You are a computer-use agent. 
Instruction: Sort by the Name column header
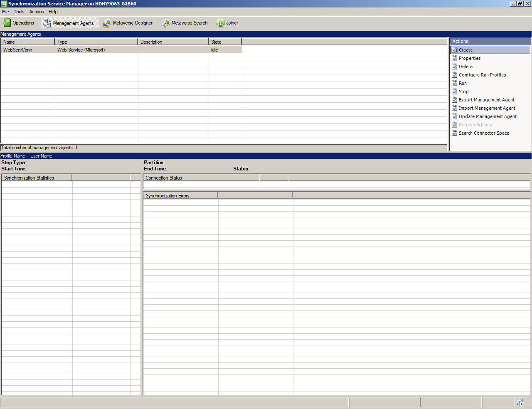pyautogui.click(x=27, y=42)
